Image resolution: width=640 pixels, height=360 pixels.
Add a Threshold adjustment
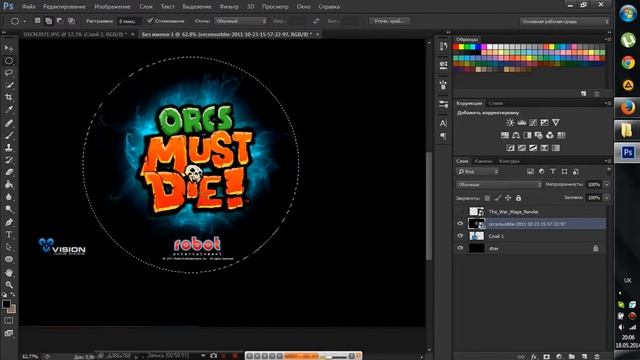tap(533, 148)
